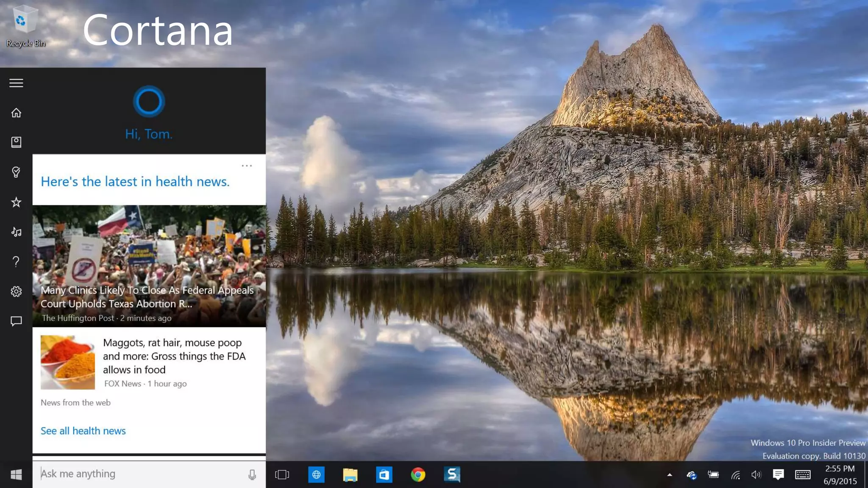Click the microphone in the search box

click(252, 474)
